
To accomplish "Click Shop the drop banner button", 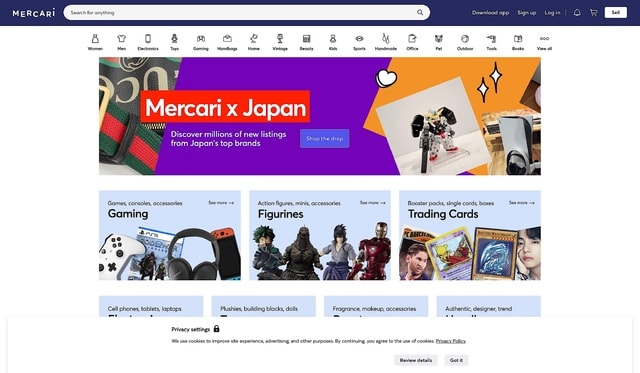I will [x=324, y=139].
